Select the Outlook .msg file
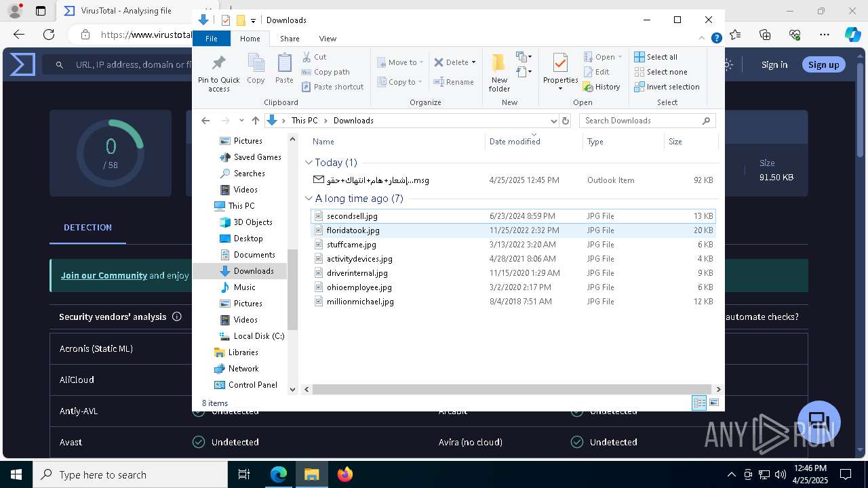Screen dimensions: 868x488 512,180
